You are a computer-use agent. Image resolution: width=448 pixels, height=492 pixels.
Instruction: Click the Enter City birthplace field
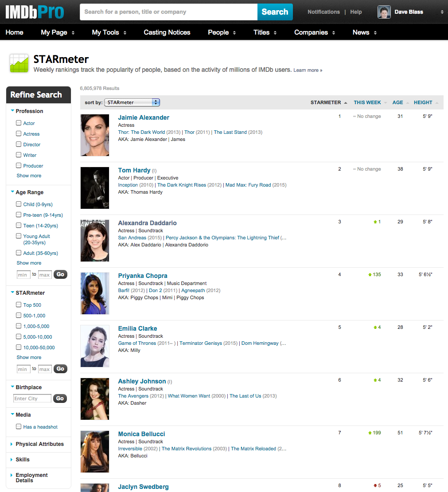coord(32,398)
